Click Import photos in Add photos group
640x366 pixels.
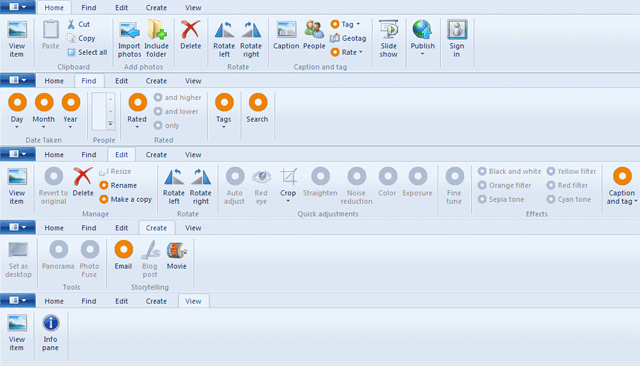pos(129,39)
